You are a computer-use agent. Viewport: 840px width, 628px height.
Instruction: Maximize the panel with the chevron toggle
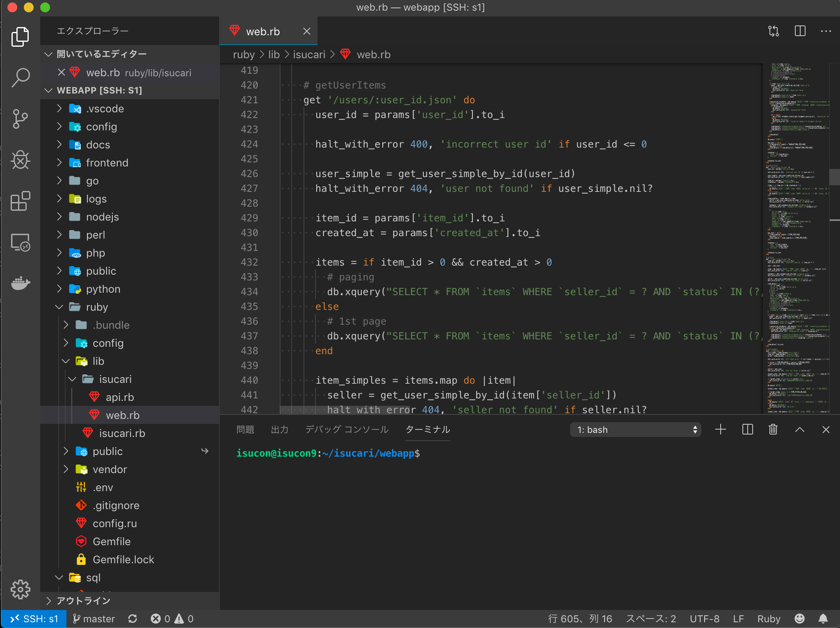click(x=799, y=430)
